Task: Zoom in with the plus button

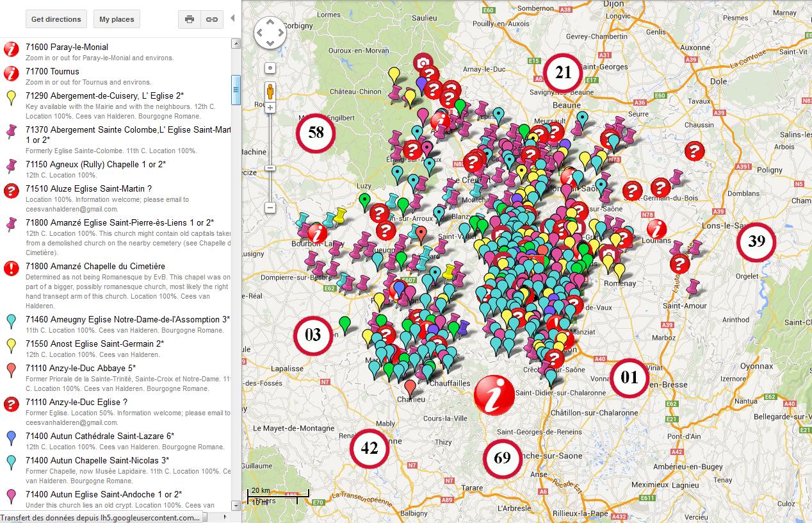Action: tap(270, 108)
